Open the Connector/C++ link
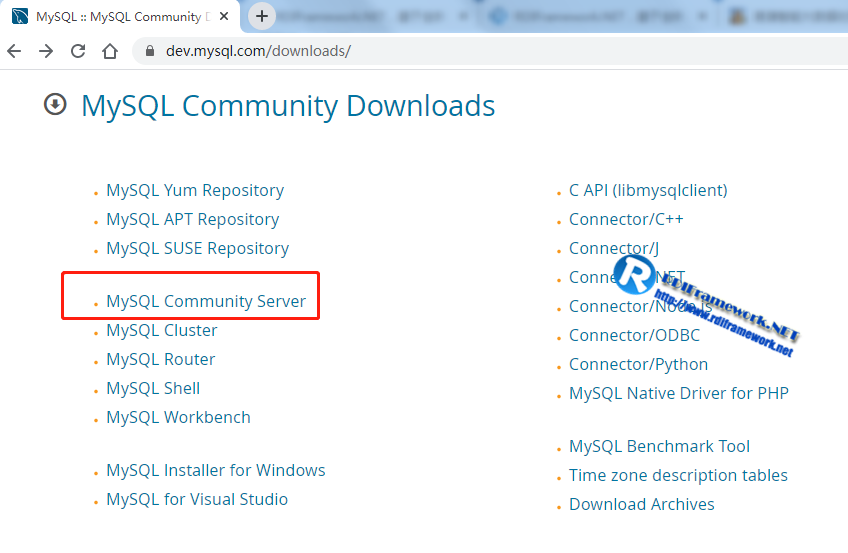Viewport: 848px width, 553px height. (626, 219)
